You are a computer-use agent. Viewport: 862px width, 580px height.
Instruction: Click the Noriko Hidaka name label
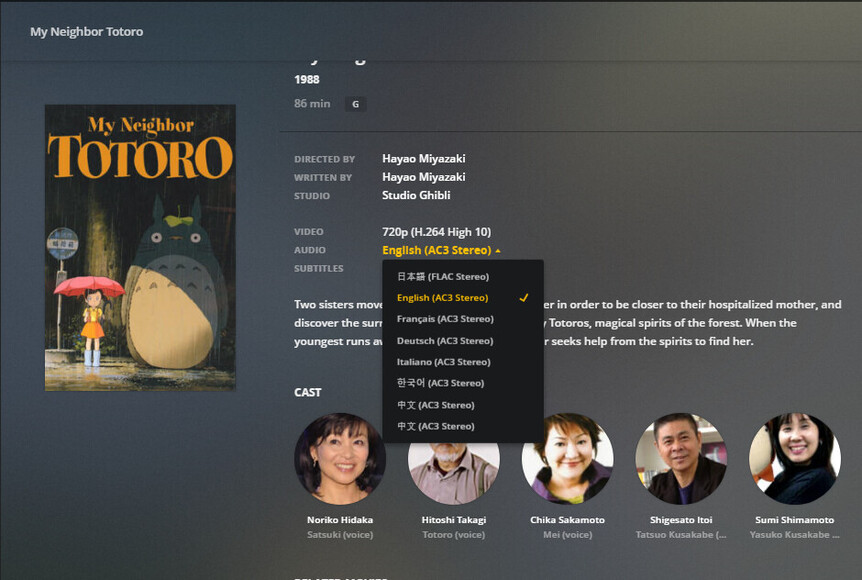click(x=340, y=520)
